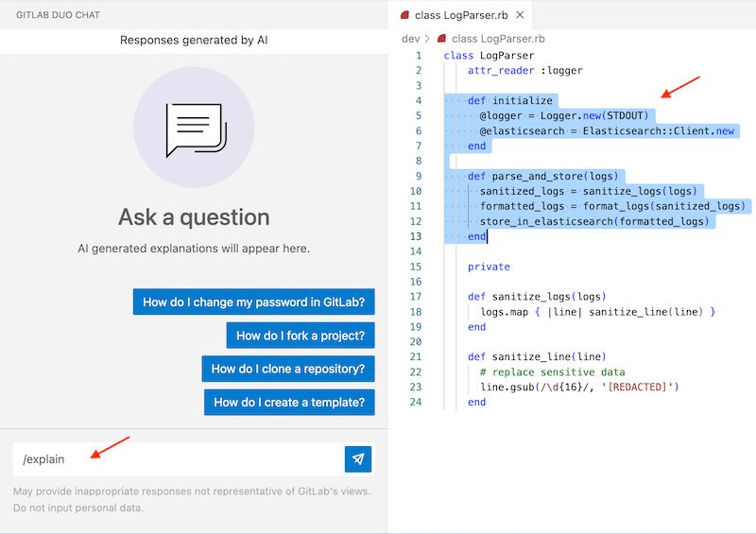Click the Ruby icon in the breadcrumb
756x534 pixels.
tap(441, 39)
